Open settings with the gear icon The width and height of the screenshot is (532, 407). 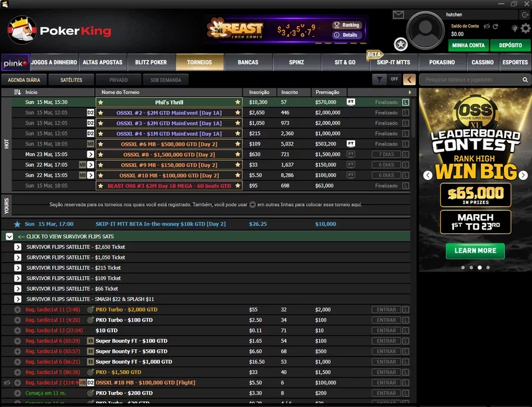(525, 28)
